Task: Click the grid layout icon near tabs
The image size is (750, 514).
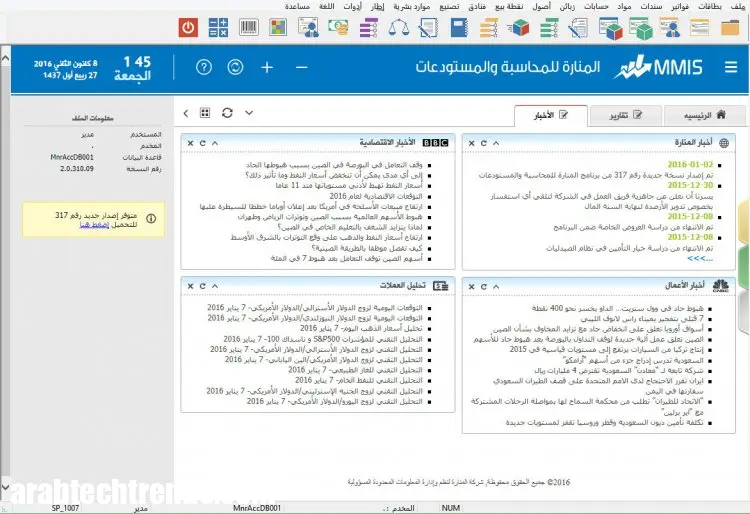Action: [205, 113]
